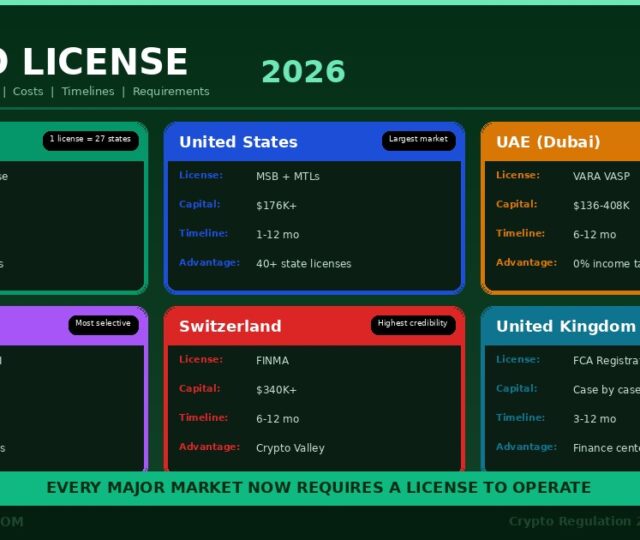
Task: Click '$176K+' capital value
Action: 276,205
